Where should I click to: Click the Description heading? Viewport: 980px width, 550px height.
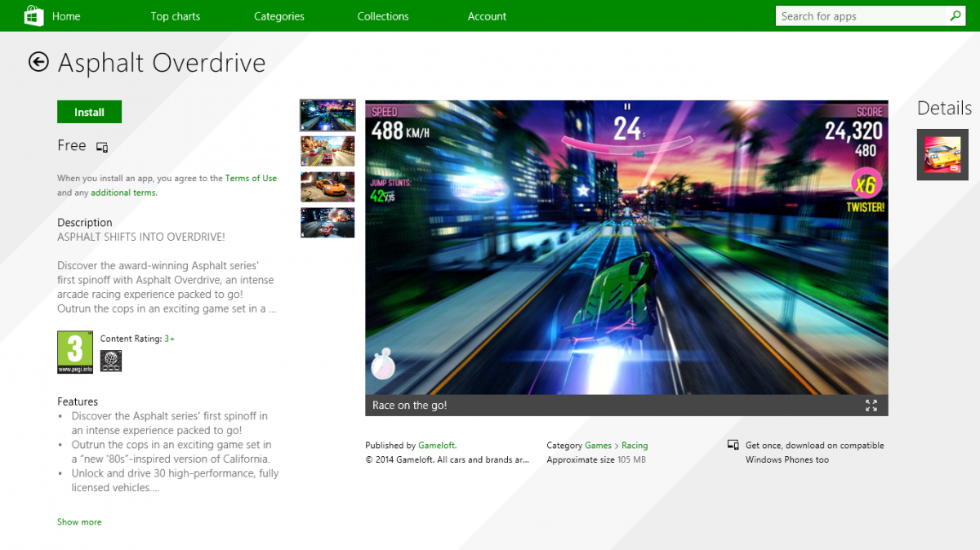pos(85,222)
